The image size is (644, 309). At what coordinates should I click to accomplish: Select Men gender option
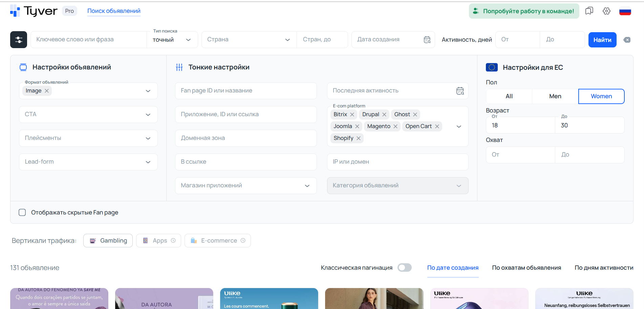(x=555, y=96)
